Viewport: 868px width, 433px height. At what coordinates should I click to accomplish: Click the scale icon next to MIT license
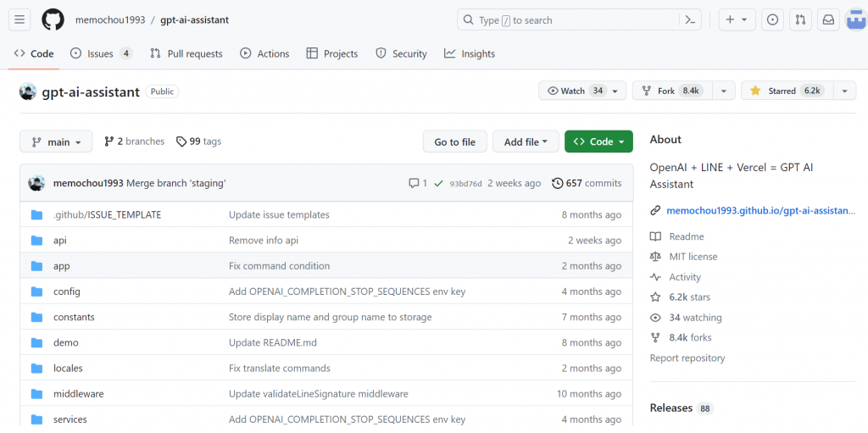pos(655,257)
